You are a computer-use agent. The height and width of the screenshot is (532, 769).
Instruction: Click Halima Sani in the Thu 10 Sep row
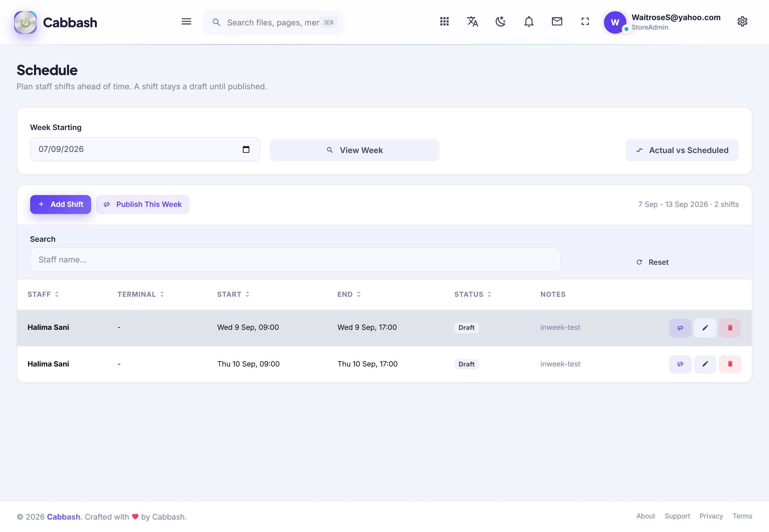(x=48, y=364)
